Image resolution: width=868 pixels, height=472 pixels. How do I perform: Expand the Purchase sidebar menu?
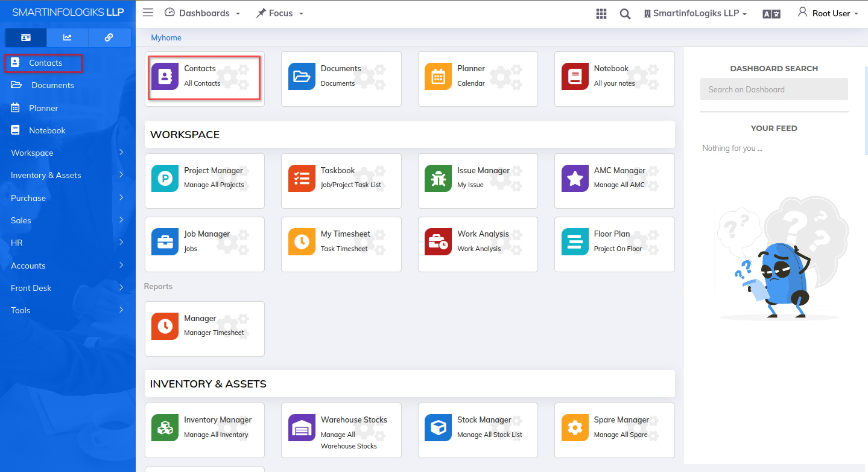click(68, 198)
